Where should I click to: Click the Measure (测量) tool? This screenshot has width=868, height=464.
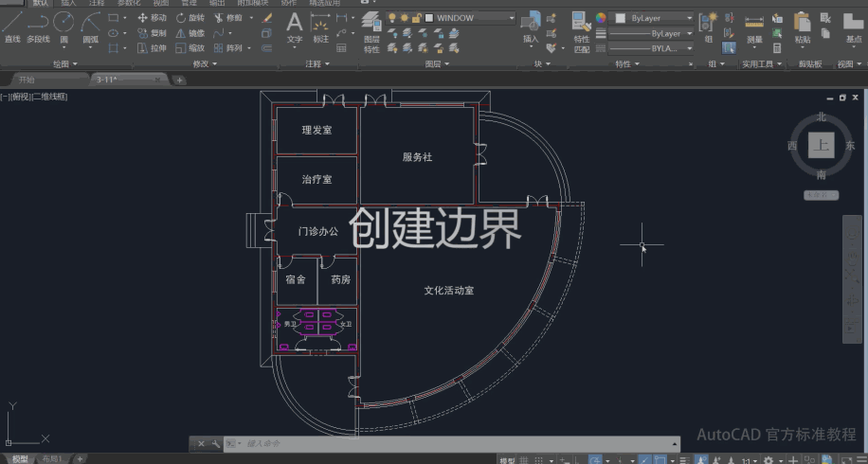(754, 27)
